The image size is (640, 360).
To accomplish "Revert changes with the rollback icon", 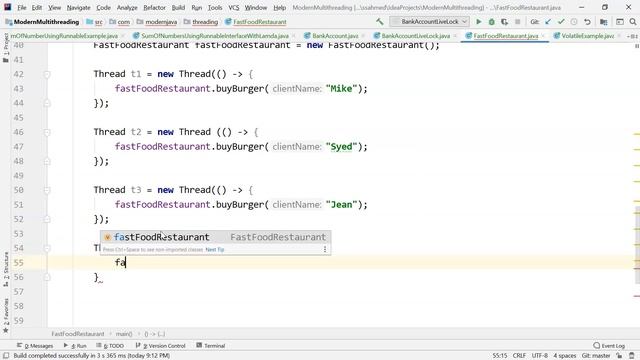I will tap(587, 22).
